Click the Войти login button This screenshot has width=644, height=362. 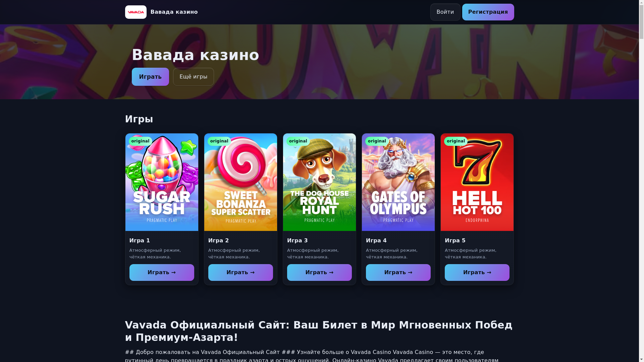[x=445, y=12]
